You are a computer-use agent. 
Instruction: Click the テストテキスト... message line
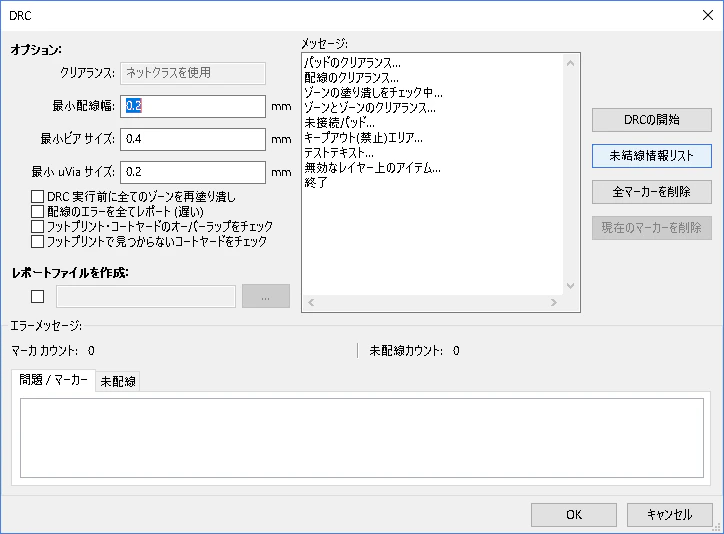tap(339, 153)
